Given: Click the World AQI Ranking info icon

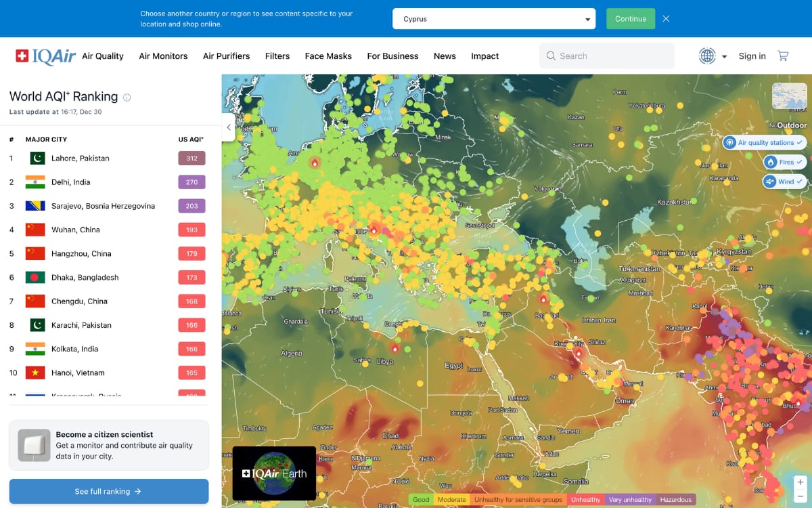Looking at the screenshot, I should 127,98.
